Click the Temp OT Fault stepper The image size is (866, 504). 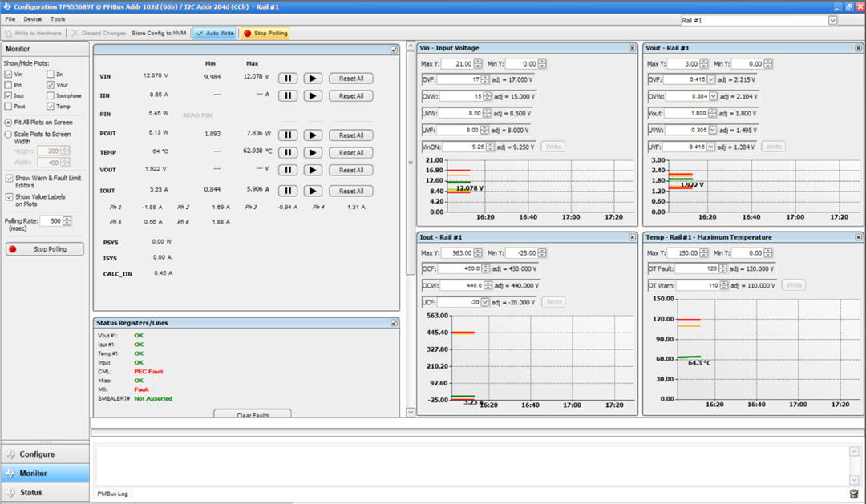click(x=722, y=269)
